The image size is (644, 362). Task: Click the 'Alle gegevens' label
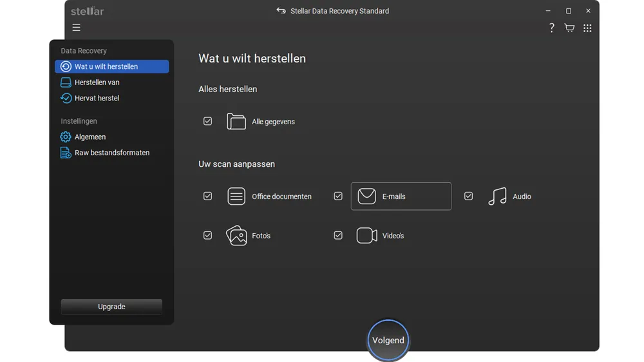273,122
